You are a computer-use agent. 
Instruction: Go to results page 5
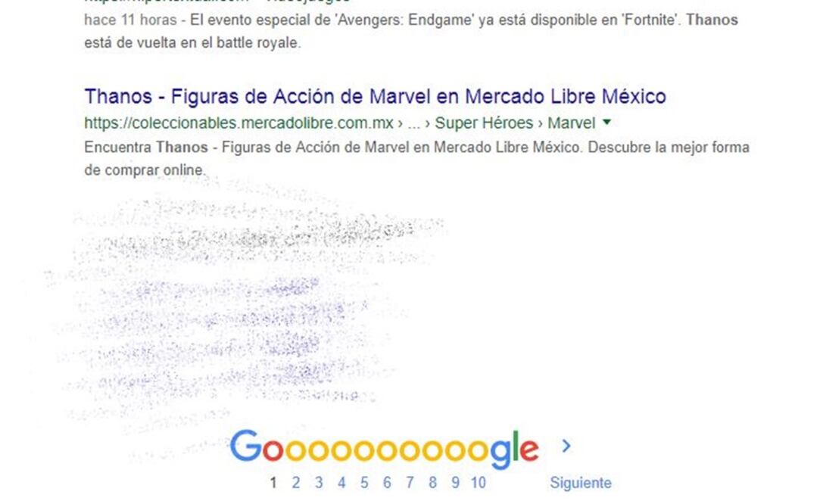[x=364, y=483]
